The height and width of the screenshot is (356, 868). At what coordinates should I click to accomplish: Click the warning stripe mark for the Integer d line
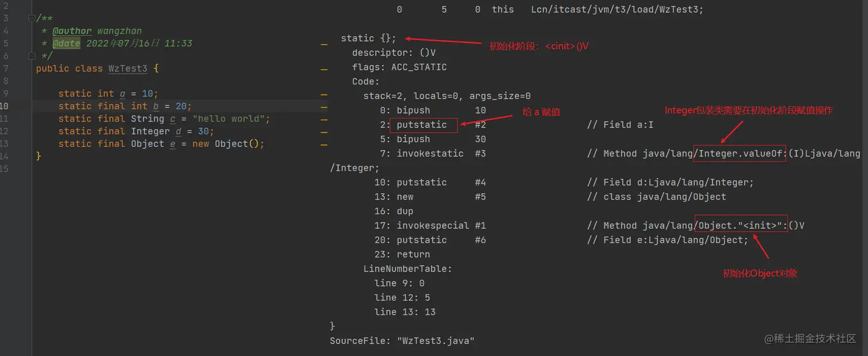click(x=324, y=132)
